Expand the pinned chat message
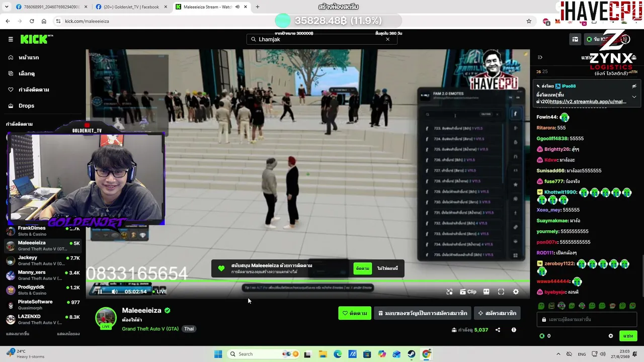Viewport: 644px width, 362px height. (634, 97)
